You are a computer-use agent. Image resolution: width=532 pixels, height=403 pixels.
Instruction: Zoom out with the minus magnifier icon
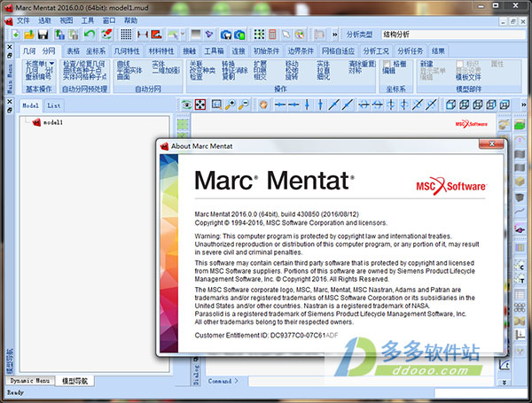(244, 105)
